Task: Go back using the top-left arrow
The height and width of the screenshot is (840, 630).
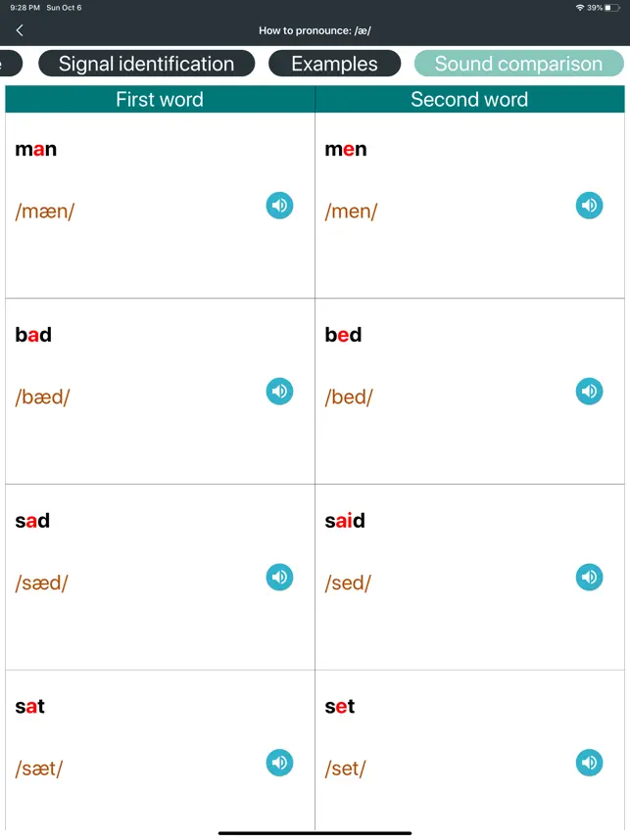Action: click(x=20, y=30)
